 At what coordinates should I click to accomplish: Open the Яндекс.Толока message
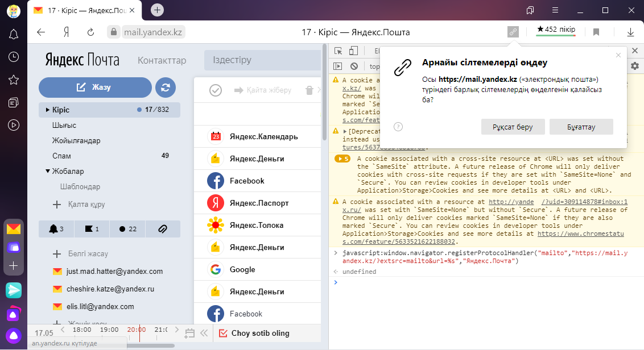pyautogui.click(x=258, y=225)
